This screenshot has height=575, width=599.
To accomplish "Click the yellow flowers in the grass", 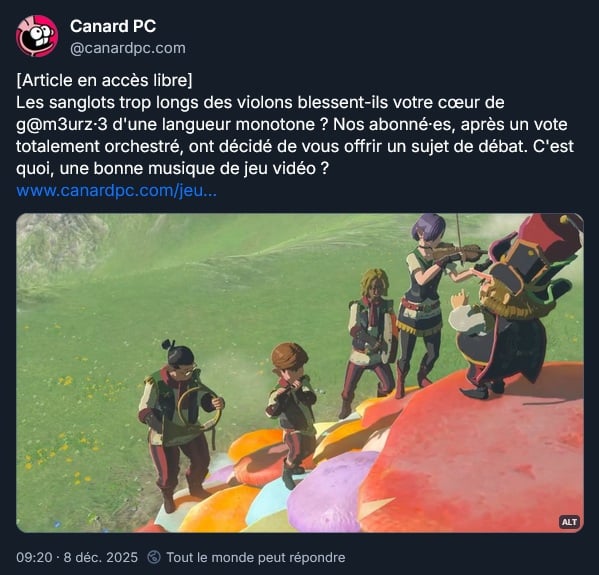I will pos(65,382).
